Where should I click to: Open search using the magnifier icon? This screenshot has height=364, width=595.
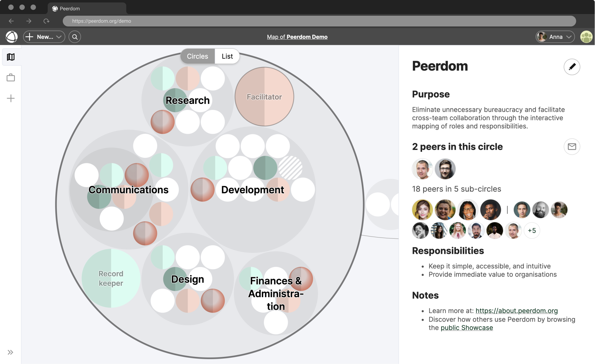point(75,37)
